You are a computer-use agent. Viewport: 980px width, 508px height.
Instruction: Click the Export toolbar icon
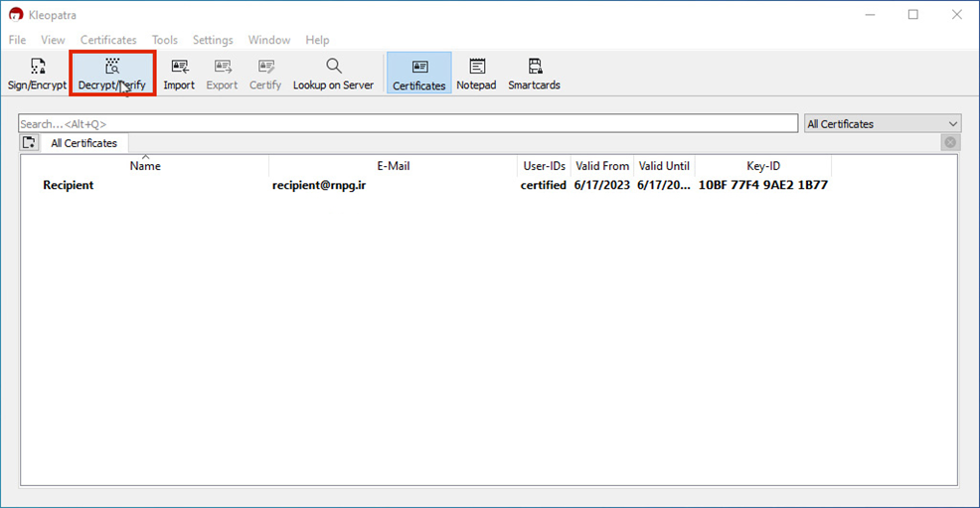pos(222,74)
